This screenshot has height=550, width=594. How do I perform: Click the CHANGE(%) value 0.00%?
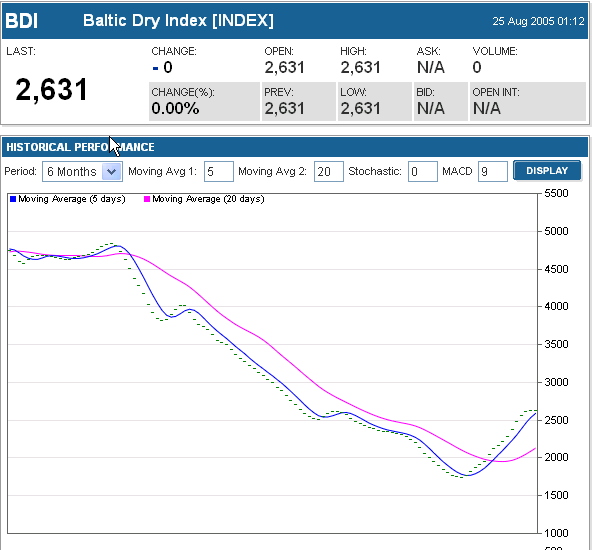175,109
